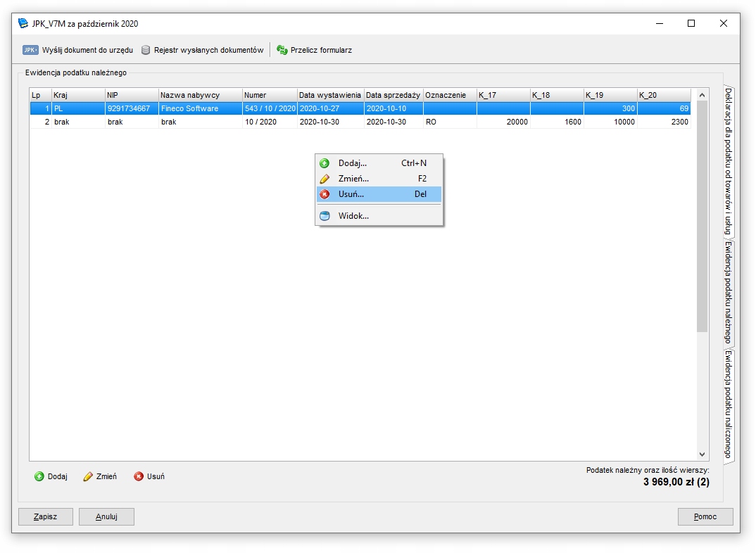Open the sent documents register database icon
Image resolution: width=756 pixels, height=553 pixels.
pyautogui.click(x=146, y=50)
